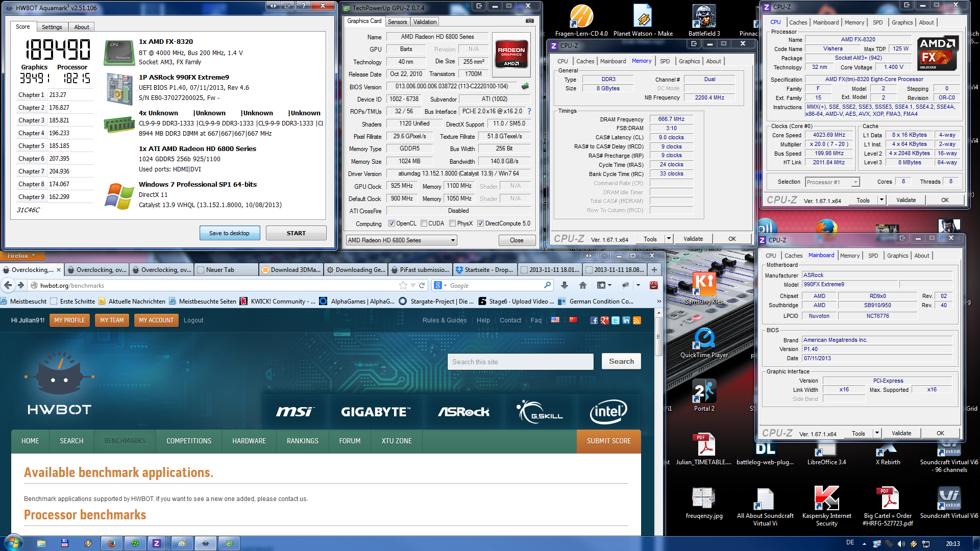Open the Tools dropdown arrow in the CPU-Z CPU window
This screenshot has height=551, width=980.
(881, 200)
